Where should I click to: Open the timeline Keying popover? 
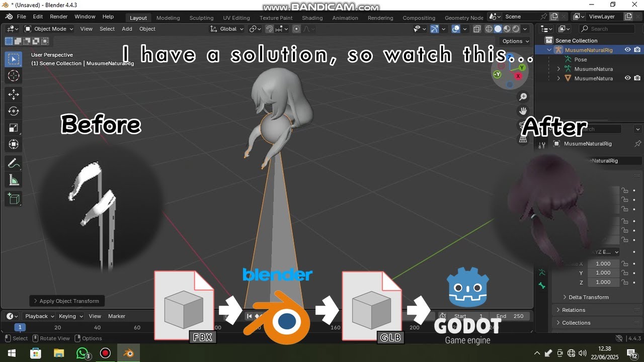click(70, 316)
